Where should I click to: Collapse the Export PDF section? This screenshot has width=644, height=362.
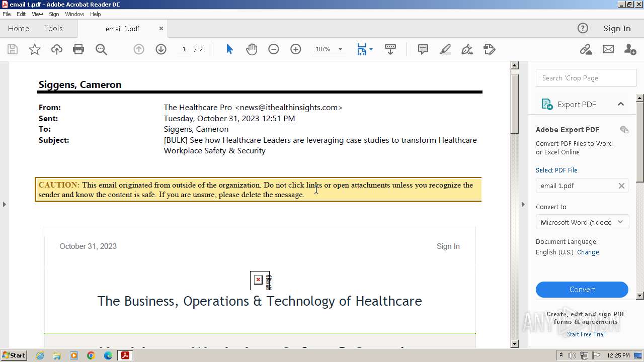[x=621, y=104]
